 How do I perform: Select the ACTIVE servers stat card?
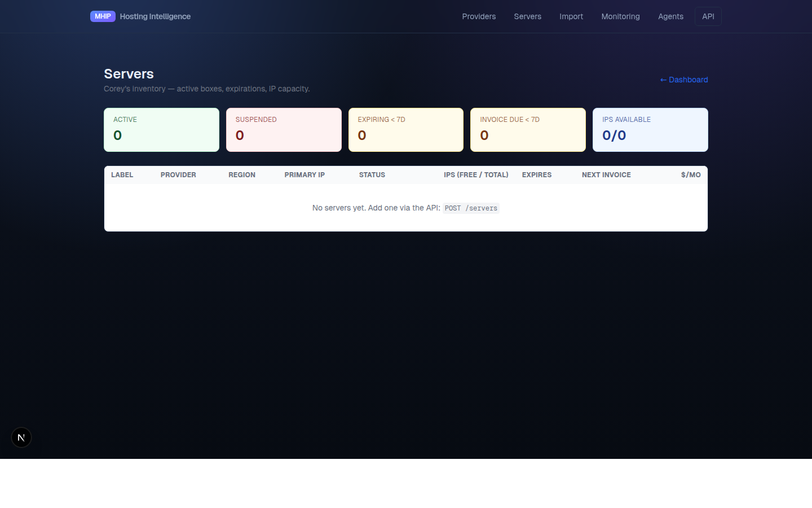[161, 129]
